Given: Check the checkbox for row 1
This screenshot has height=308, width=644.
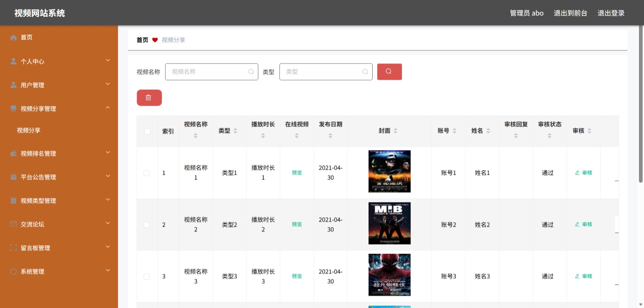Looking at the screenshot, I should (x=146, y=173).
